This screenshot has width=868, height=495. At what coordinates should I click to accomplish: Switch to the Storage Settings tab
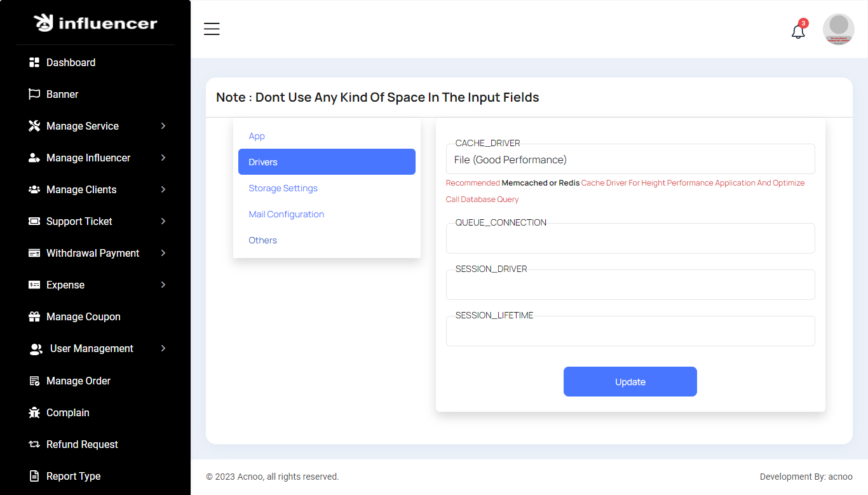(283, 188)
